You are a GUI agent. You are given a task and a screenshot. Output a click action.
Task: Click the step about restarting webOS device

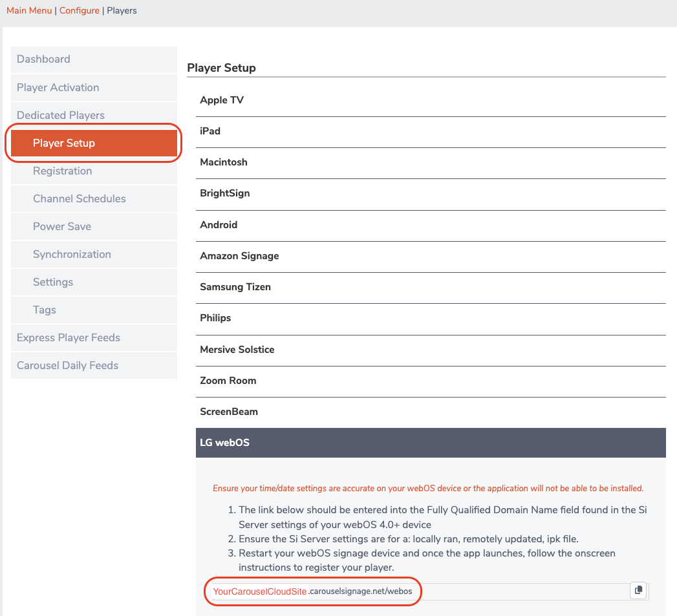point(427,560)
